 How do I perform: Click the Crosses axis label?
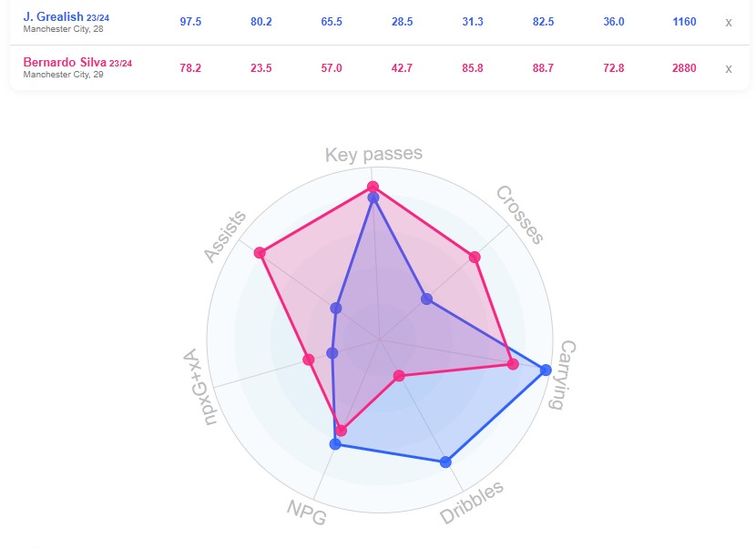[520, 215]
